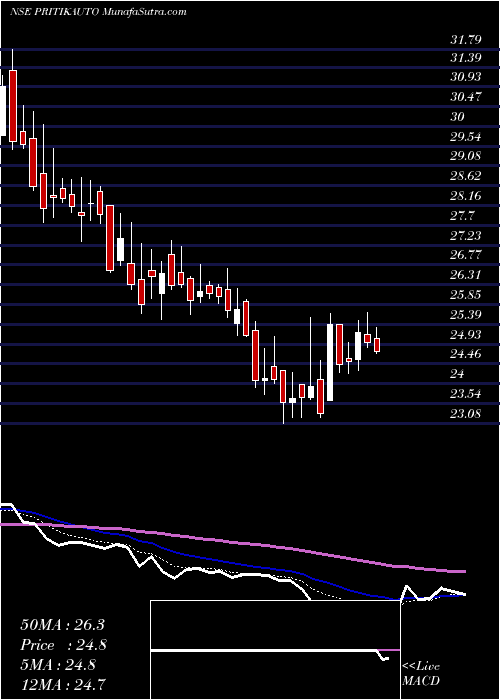Click the tall red candle at the chart's peak
Viewport: 500px width, 700px height.
[x=12, y=106]
